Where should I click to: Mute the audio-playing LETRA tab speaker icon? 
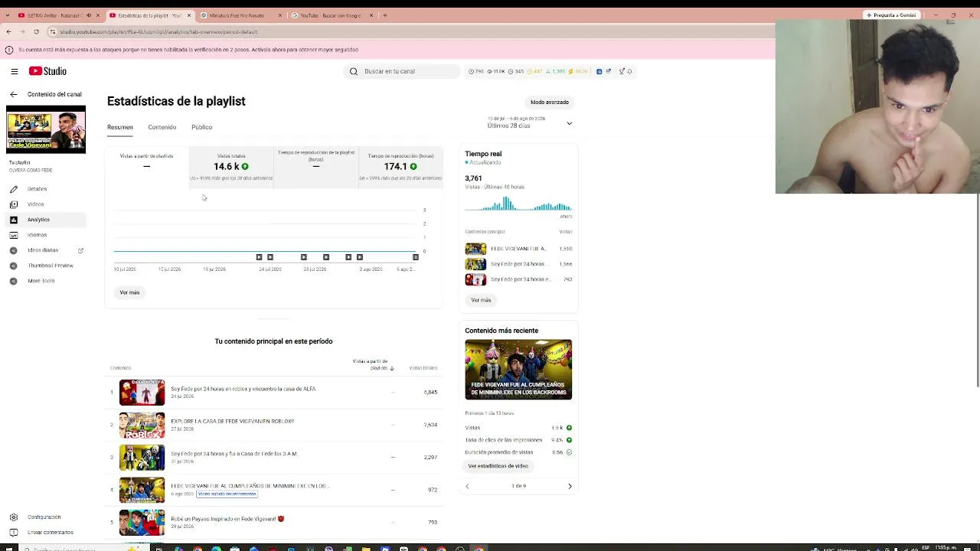[x=89, y=15]
